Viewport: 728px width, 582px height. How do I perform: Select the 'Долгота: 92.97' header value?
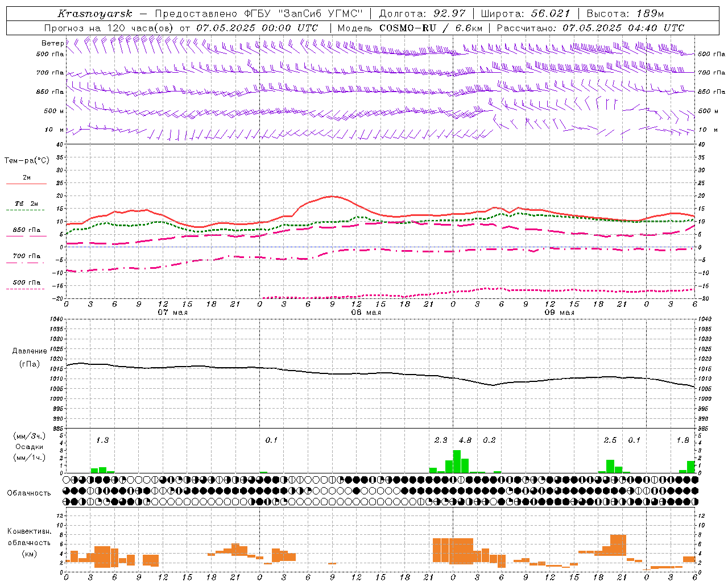[x=422, y=14]
